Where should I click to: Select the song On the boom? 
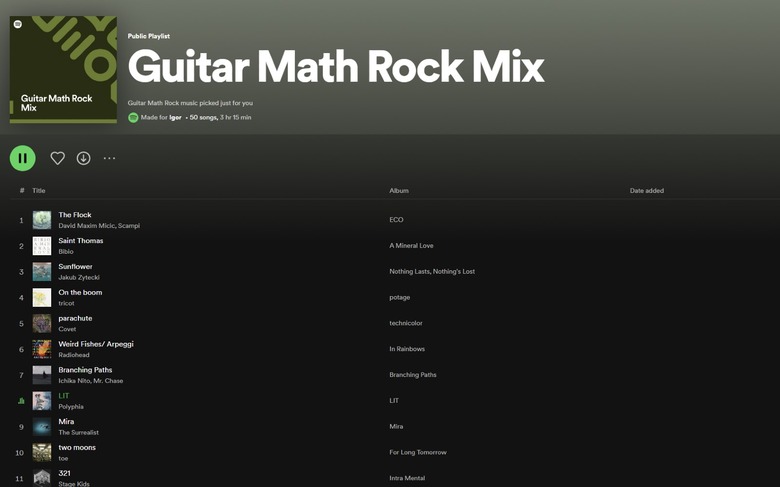click(x=80, y=292)
